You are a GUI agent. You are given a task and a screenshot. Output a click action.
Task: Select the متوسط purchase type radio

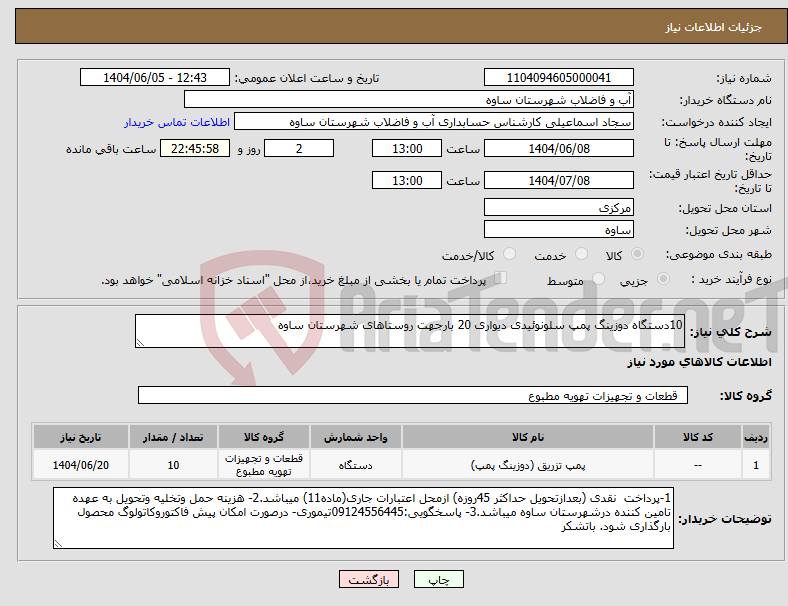598,278
